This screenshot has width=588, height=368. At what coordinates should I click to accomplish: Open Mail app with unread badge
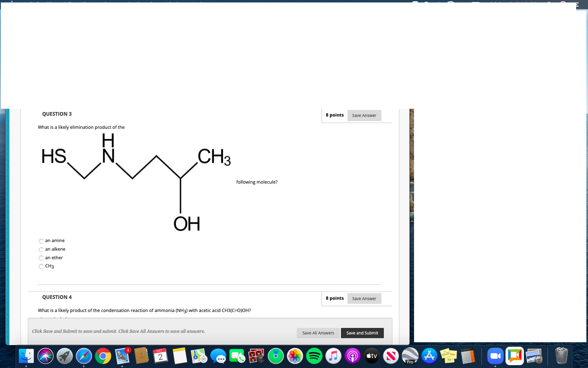(x=122, y=356)
